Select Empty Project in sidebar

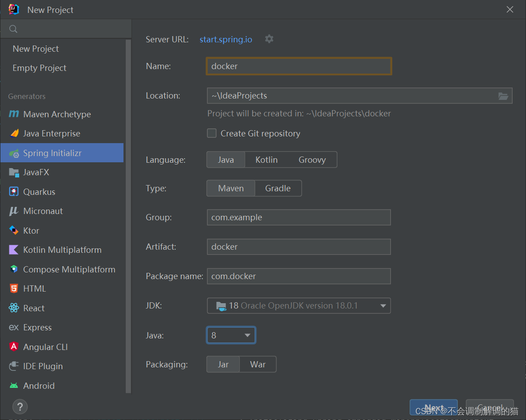pos(39,68)
